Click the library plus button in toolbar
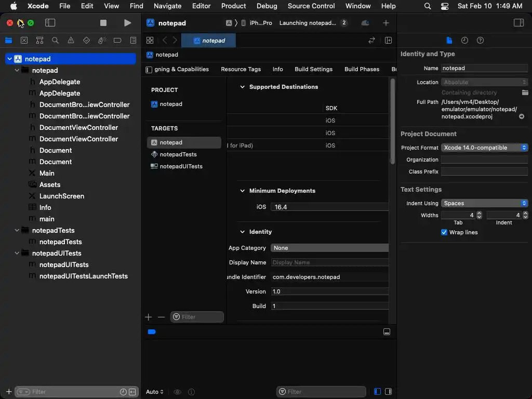Screen dimensions: 532x399 point(386,23)
